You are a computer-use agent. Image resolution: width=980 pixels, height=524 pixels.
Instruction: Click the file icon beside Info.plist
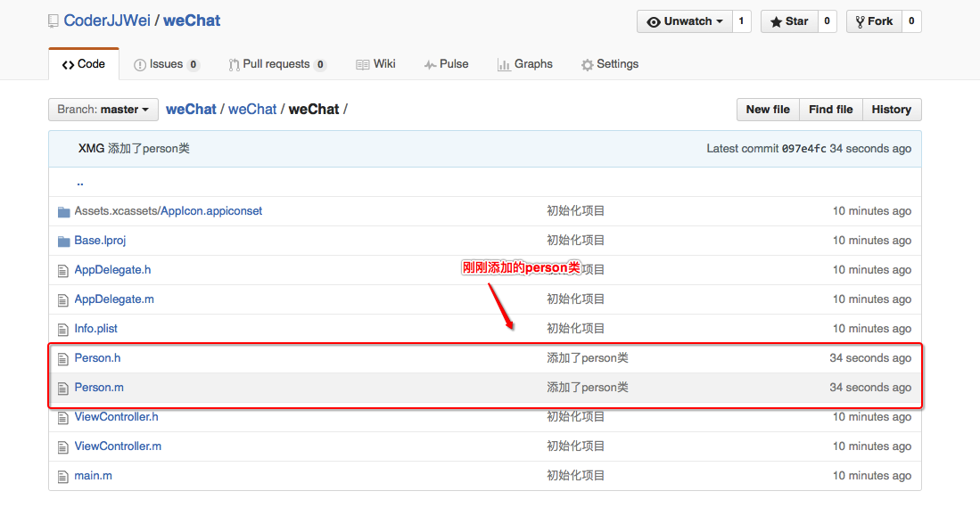tap(62, 329)
